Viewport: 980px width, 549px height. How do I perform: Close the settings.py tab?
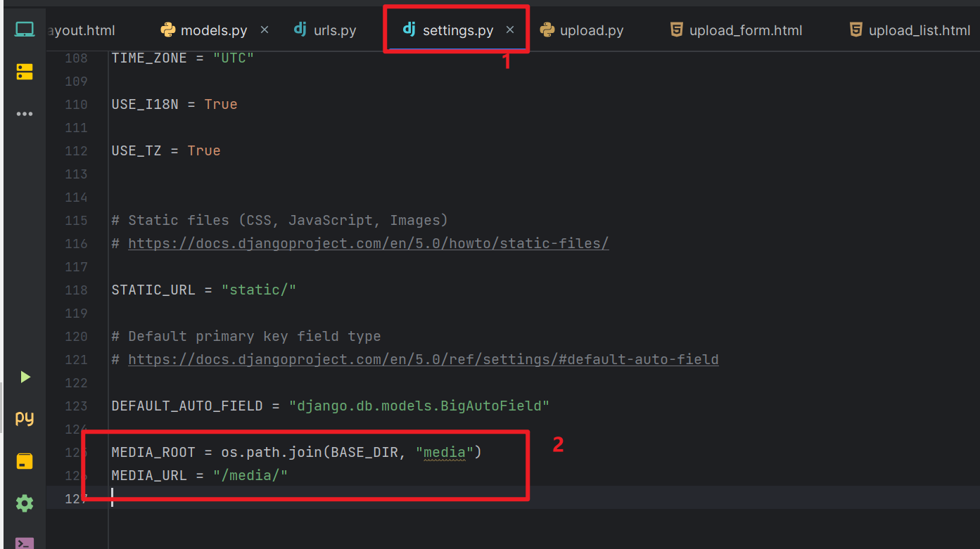[x=510, y=30]
